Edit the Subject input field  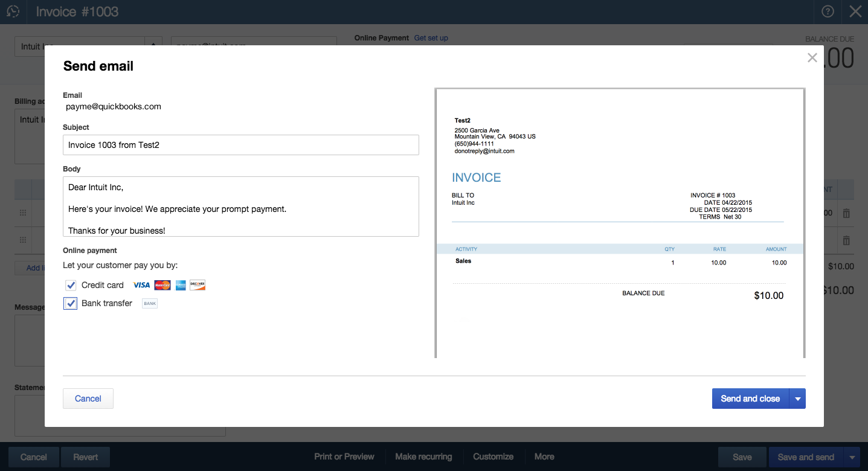241,145
